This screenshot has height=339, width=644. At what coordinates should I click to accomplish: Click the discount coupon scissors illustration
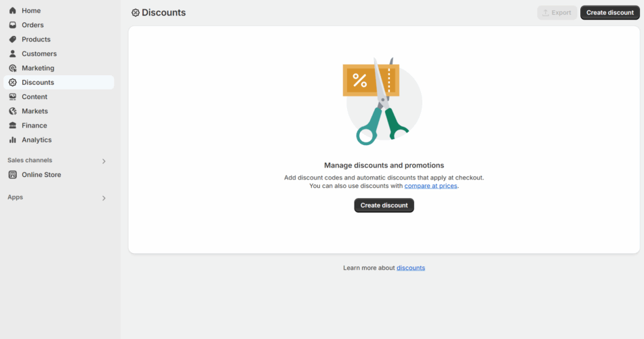(382, 101)
